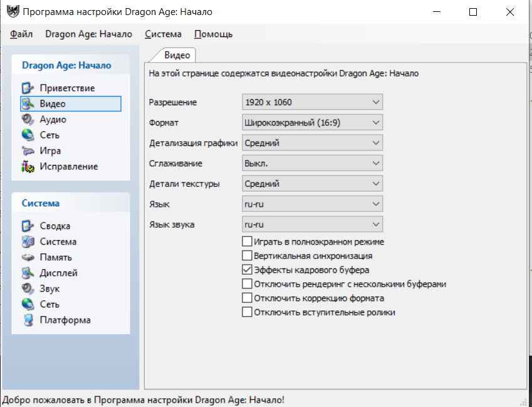Click the griffon app icon in title bar
532x407 pixels.
(x=13, y=11)
